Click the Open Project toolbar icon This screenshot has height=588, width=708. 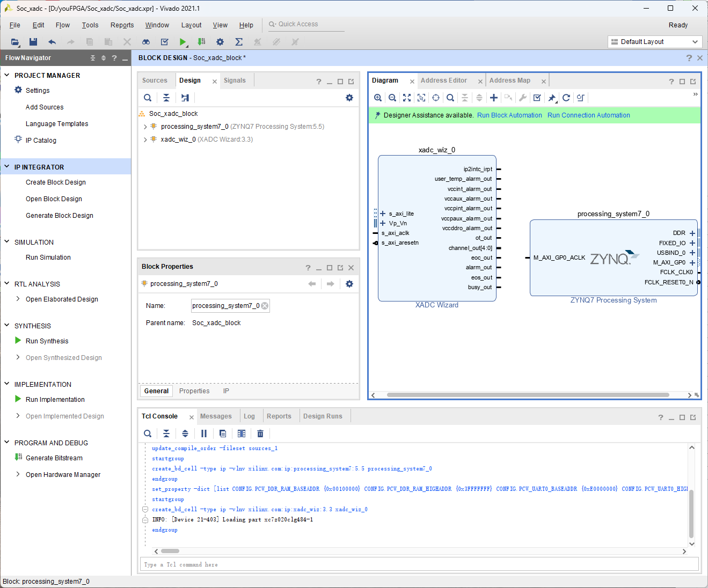click(x=15, y=42)
